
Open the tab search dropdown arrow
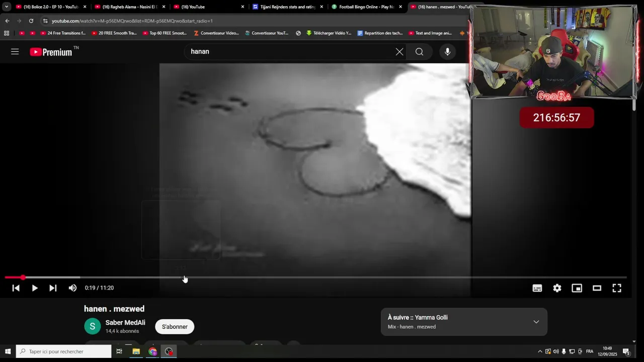pos(7,7)
